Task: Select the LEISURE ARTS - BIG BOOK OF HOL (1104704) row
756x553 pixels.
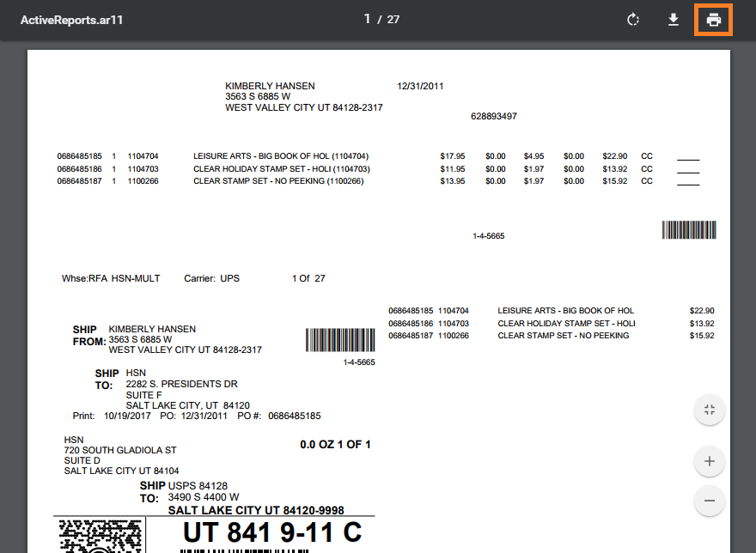Action: click(378, 156)
